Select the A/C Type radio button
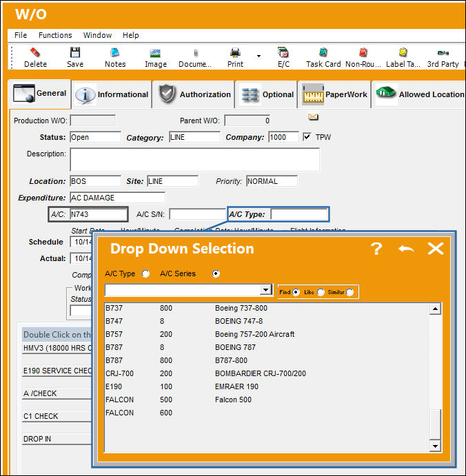The image size is (466, 476). click(x=146, y=274)
